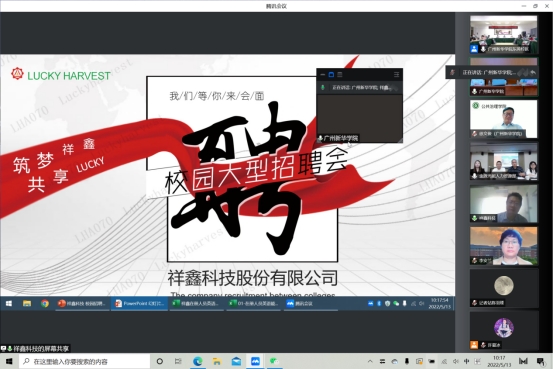Open Tencent Meeting icon on Windows taskbar
Image resolution: width=553 pixels, height=369 pixels.
255,361
